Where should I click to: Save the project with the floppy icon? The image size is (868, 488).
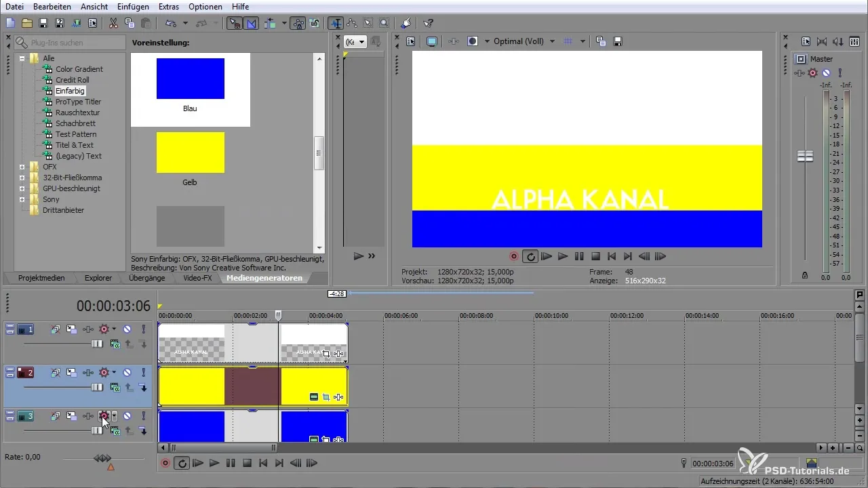(43, 23)
